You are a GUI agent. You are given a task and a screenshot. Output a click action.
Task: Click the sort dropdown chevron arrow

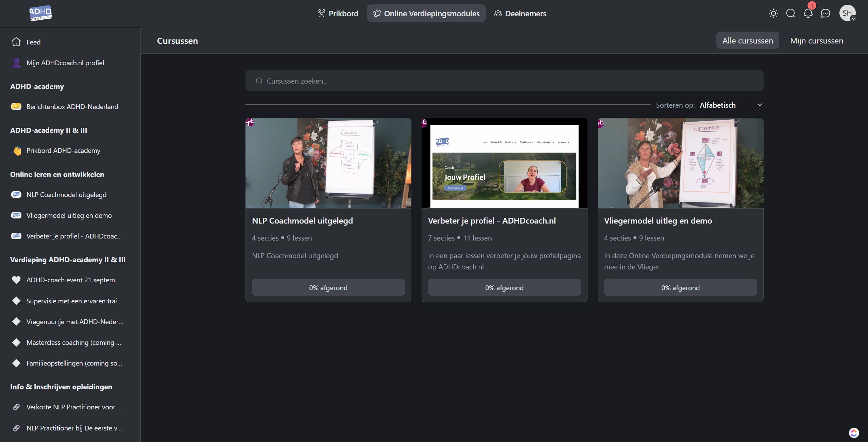click(760, 105)
